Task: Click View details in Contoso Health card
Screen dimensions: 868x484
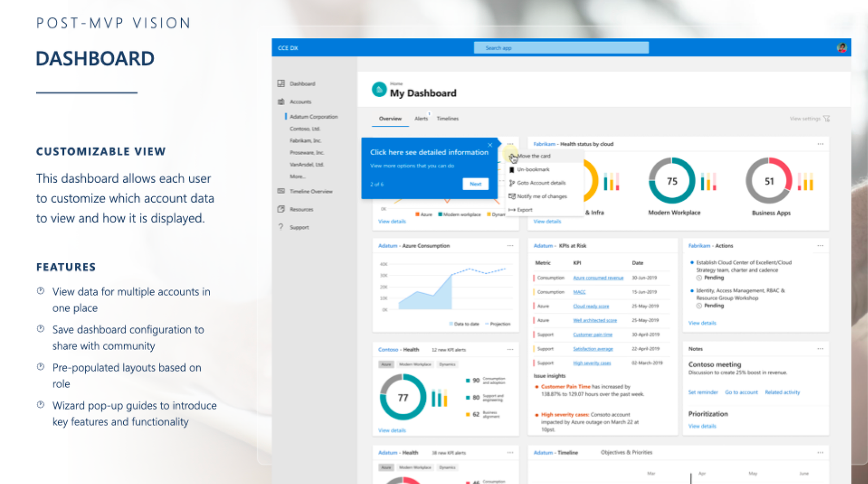Action: [392, 430]
